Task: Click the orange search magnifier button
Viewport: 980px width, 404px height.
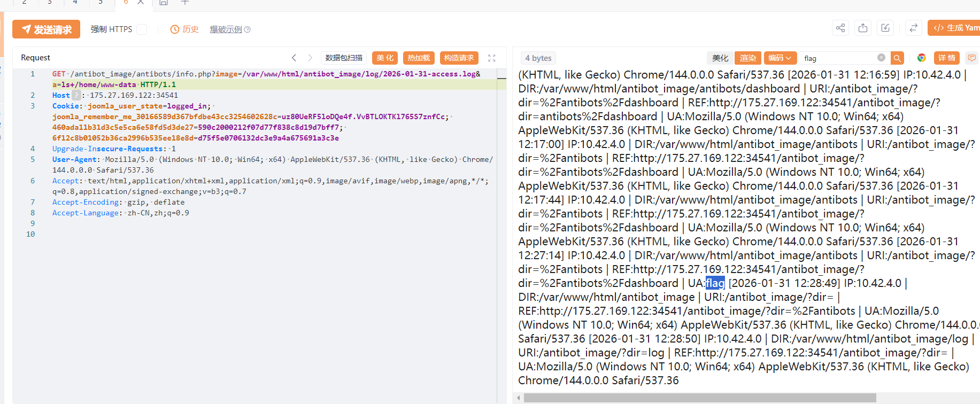Action: click(x=897, y=58)
